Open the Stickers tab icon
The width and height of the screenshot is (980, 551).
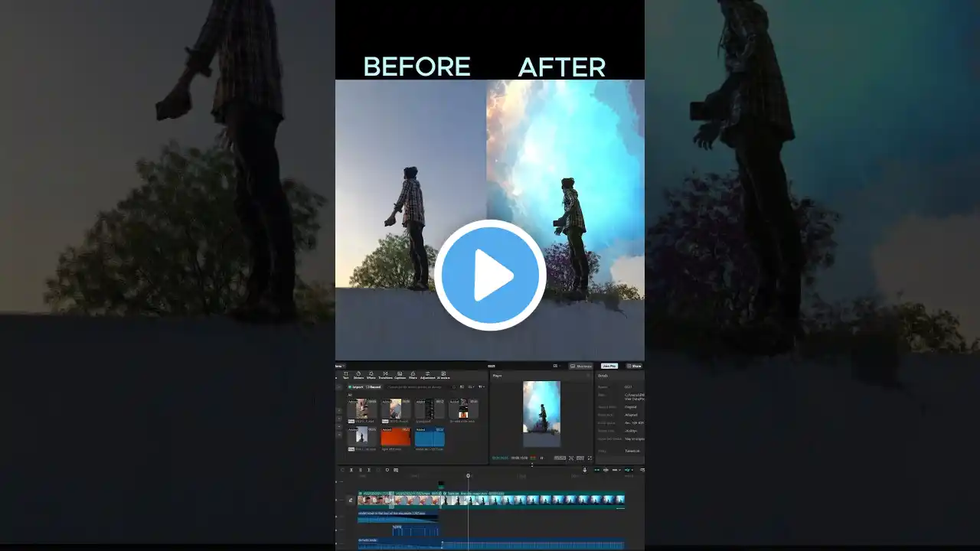pos(358,375)
